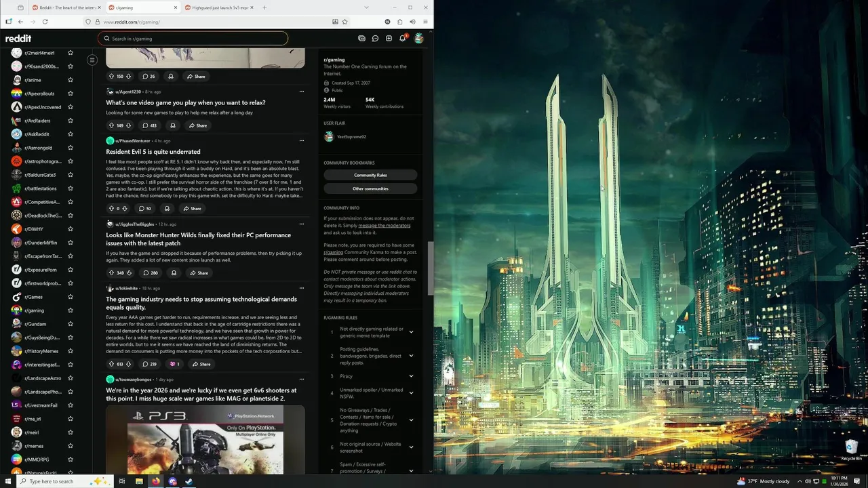868x488 pixels.
Task: Toggle favorite star for r/DIWHY
Action: click(70, 229)
